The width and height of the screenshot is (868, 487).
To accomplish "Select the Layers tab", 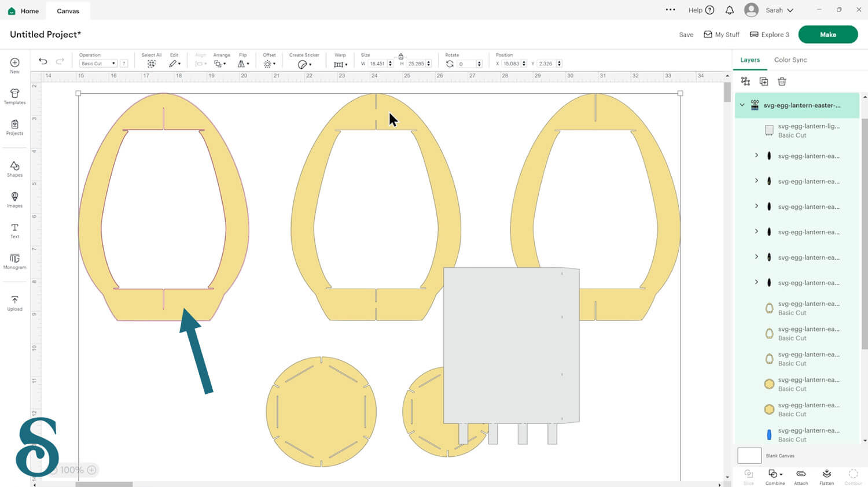I will pos(750,60).
